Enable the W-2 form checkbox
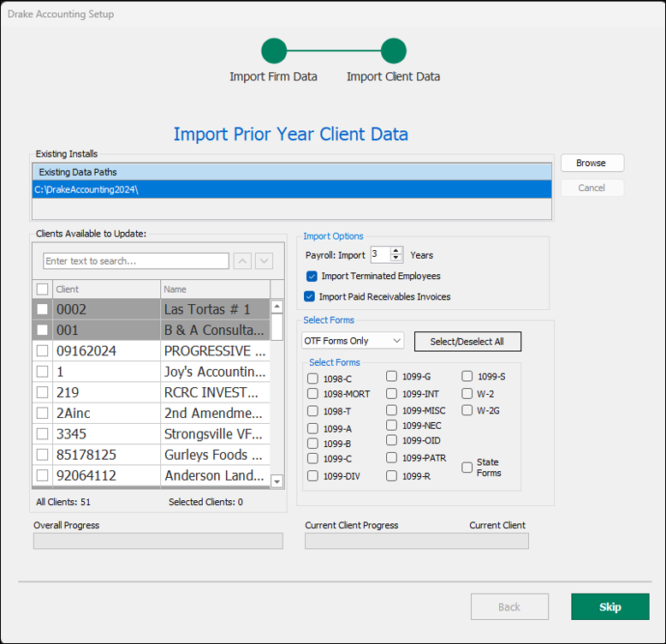The height and width of the screenshot is (644, 666). pyautogui.click(x=467, y=394)
